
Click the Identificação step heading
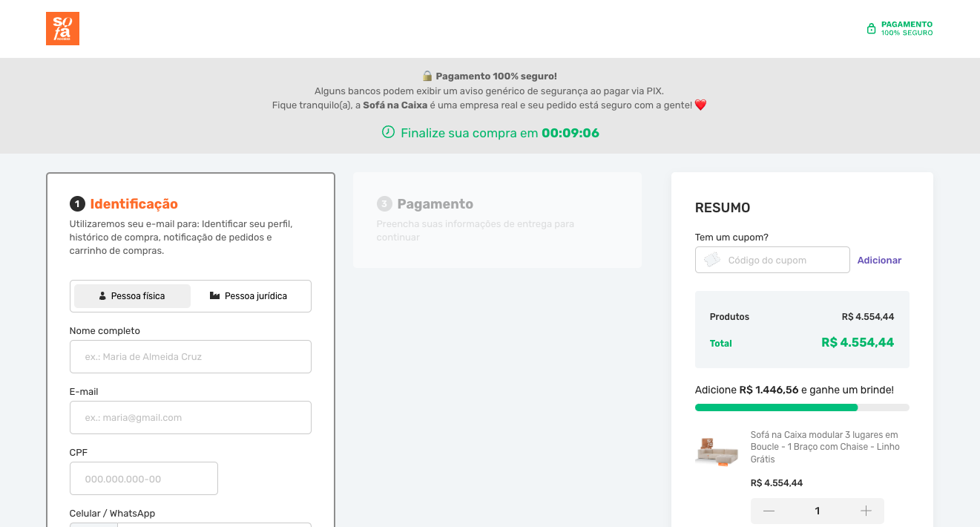tap(134, 204)
